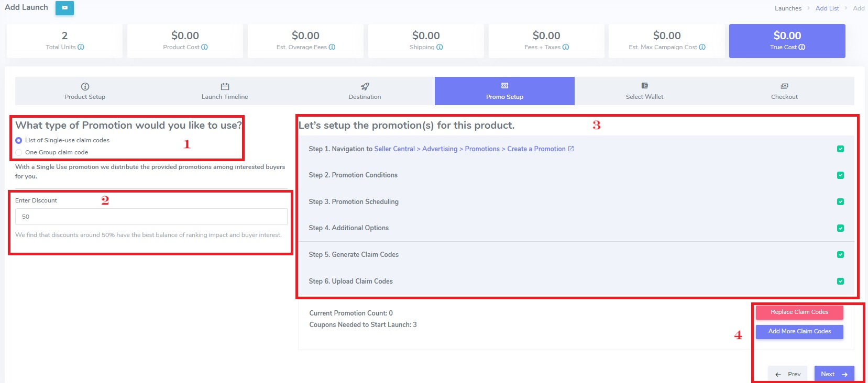This screenshot has width=868, height=383.
Task: Go to the Select Wallet tab
Action: 644,91
